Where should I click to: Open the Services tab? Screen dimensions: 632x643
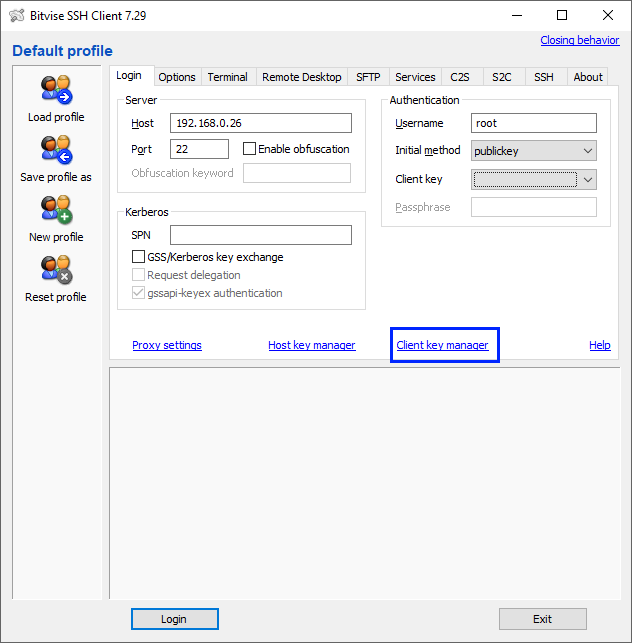415,77
